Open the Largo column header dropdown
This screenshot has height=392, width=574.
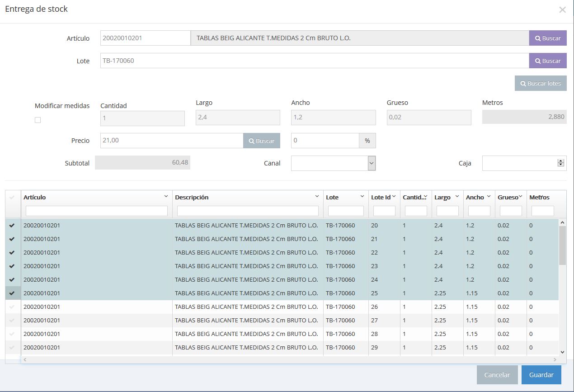coord(457,197)
